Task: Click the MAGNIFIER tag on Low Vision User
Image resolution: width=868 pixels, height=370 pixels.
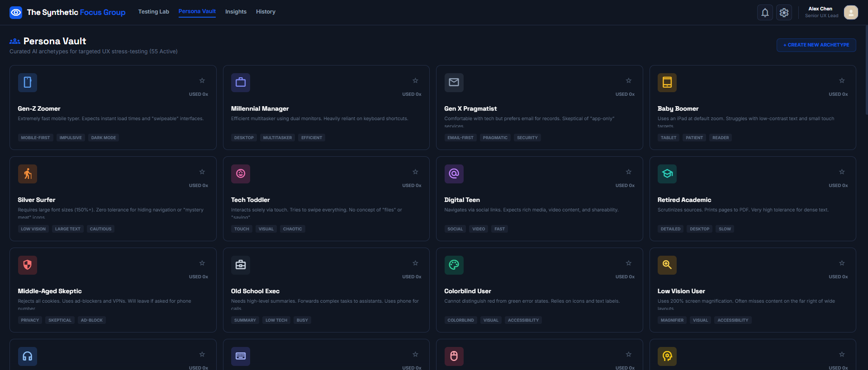Action: (x=672, y=320)
